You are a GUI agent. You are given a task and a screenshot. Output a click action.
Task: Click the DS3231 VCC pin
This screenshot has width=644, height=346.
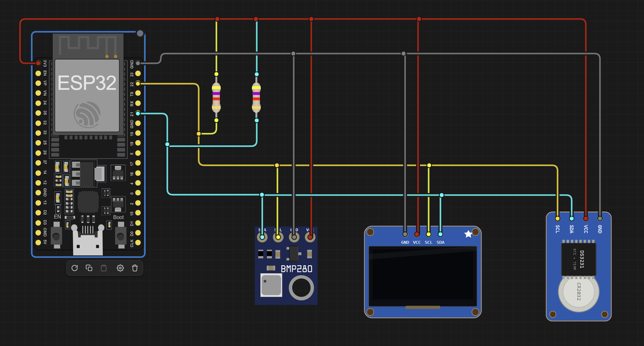click(x=586, y=218)
